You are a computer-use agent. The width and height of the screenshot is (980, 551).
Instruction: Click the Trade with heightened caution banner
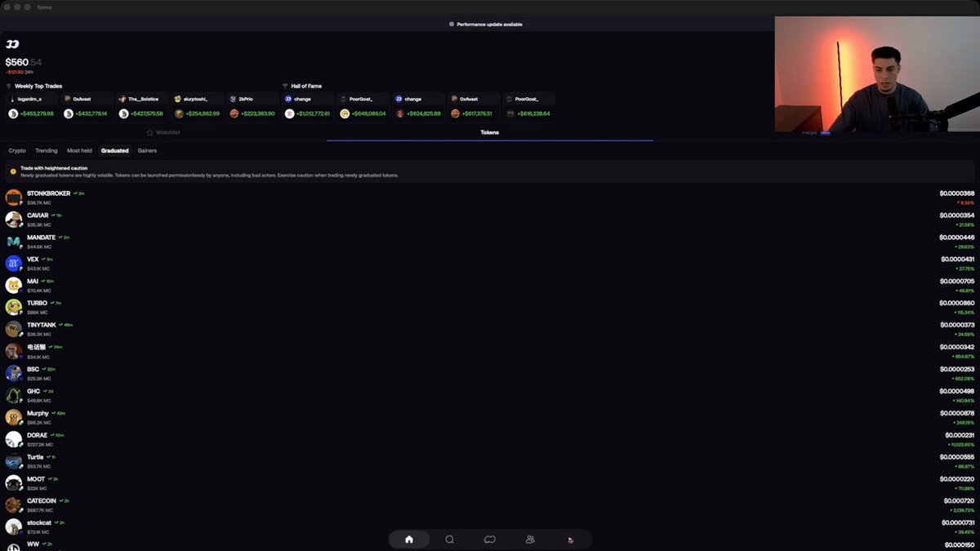(x=490, y=171)
